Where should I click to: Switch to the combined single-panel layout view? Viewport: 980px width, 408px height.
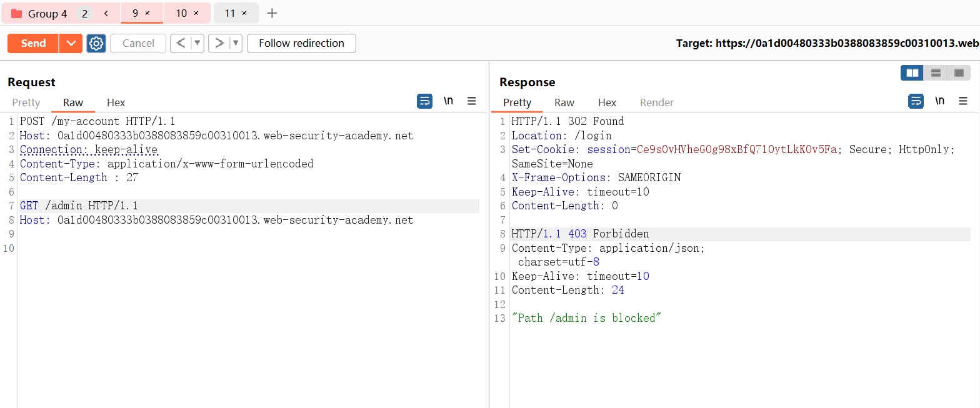click(x=959, y=73)
